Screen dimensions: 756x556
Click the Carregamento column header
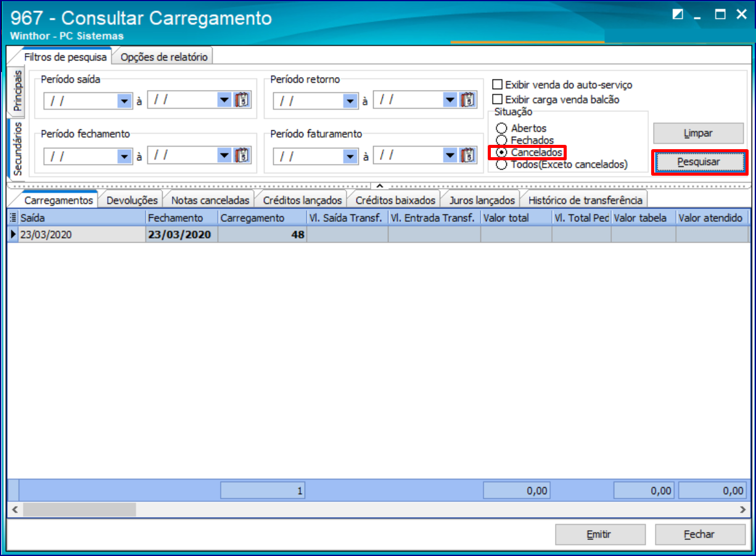263,218
